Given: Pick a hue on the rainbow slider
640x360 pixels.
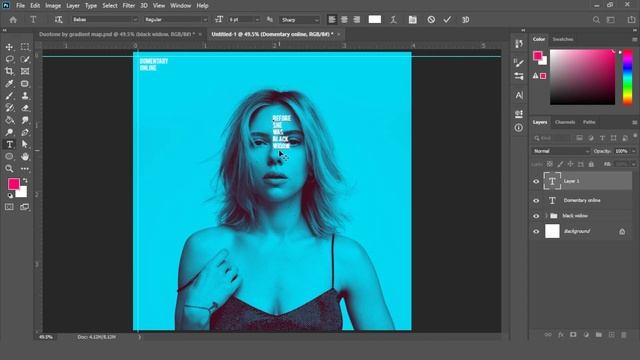Looking at the screenshot, I should (x=627, y=77).
